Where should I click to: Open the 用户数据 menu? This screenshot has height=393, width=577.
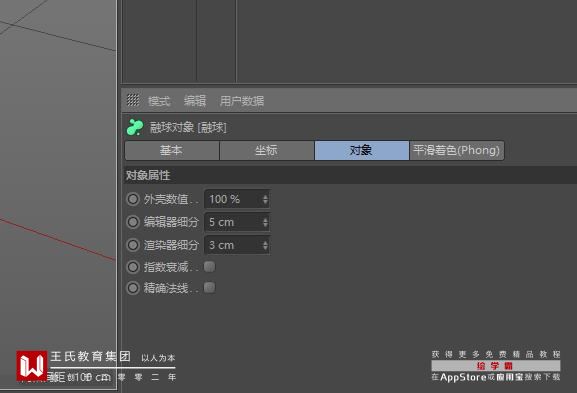click(x=242, y=100)
